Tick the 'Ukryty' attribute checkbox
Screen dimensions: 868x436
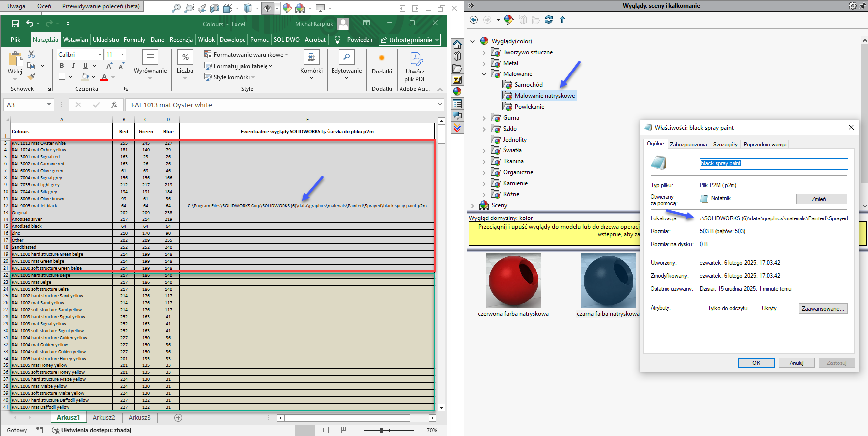[757, 308]
